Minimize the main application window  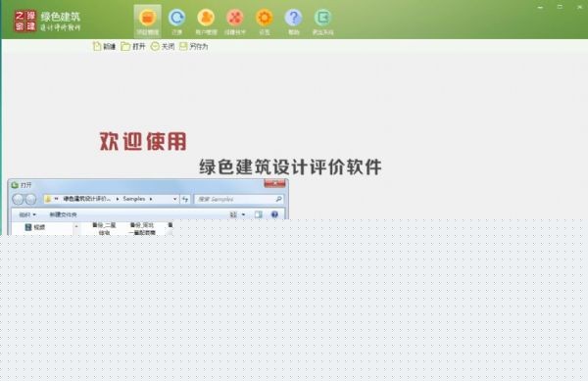[540, 7]
